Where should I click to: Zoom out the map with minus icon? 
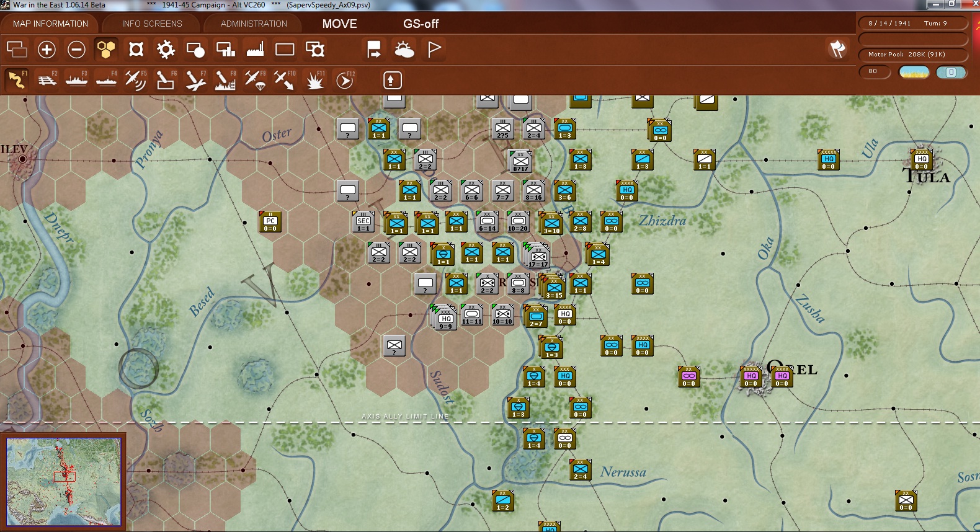[x=76, y=49]
